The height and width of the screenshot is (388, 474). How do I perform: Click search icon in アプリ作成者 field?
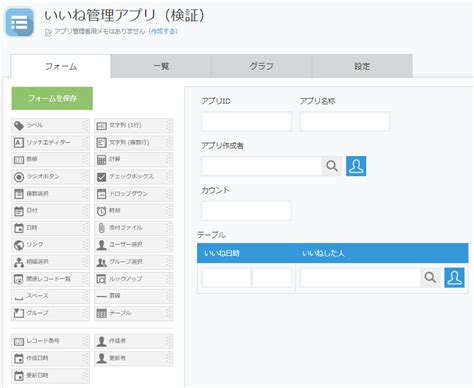pyautogui.click(x=331, y=166)
